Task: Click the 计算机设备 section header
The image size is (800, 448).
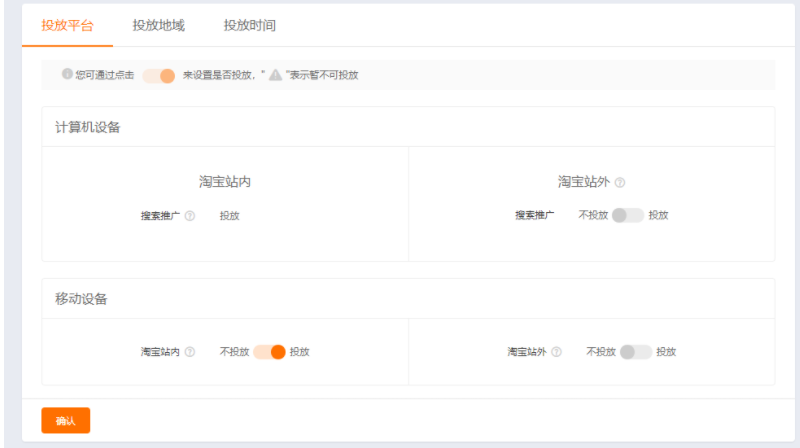Action: pos(89,127)
